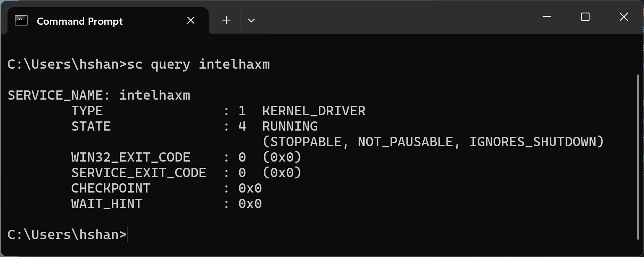
Task: Click the RUNNING state value
Action: (x=290, y=126)
